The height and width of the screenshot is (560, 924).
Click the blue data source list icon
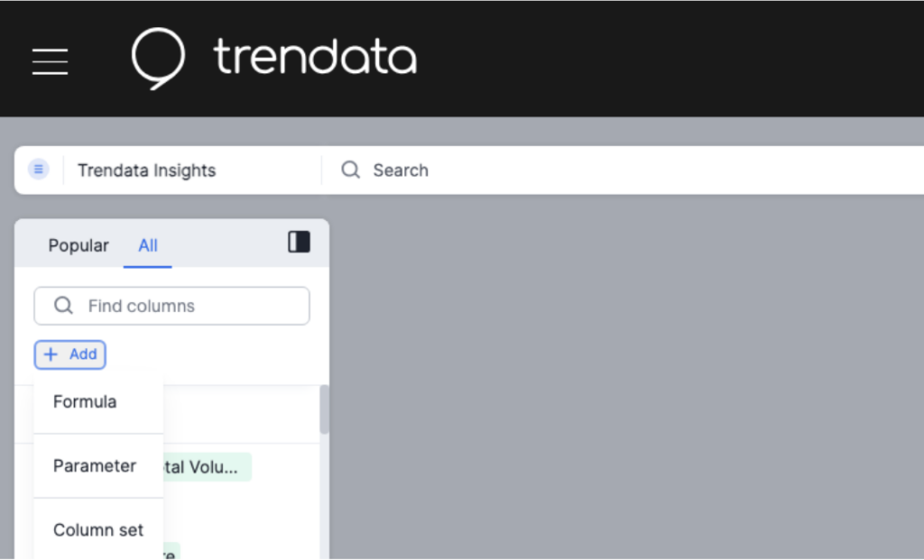pos(38,170)
